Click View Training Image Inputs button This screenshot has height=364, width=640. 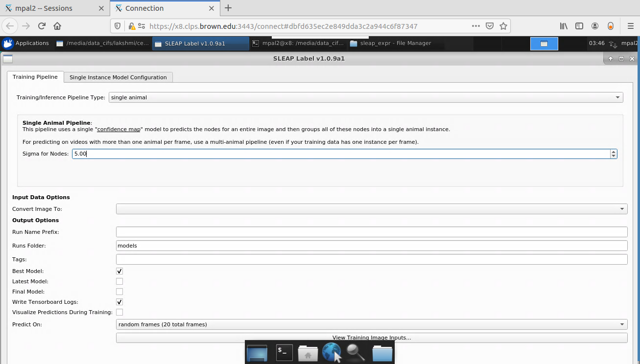click(x=372, y=338)
